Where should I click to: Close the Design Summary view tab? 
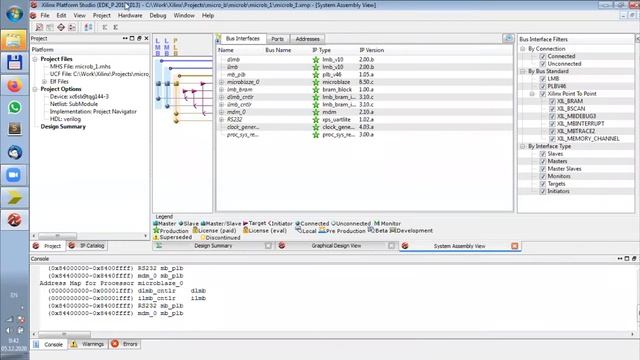pos(268,246)
